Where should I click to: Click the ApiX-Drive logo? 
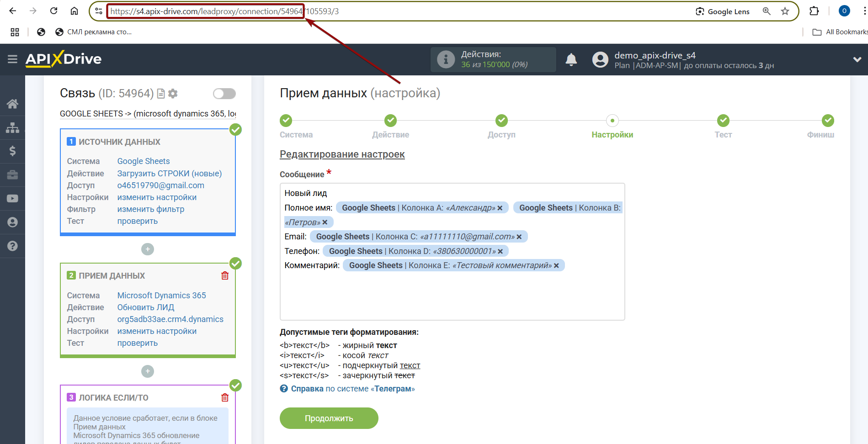[64, 59]
